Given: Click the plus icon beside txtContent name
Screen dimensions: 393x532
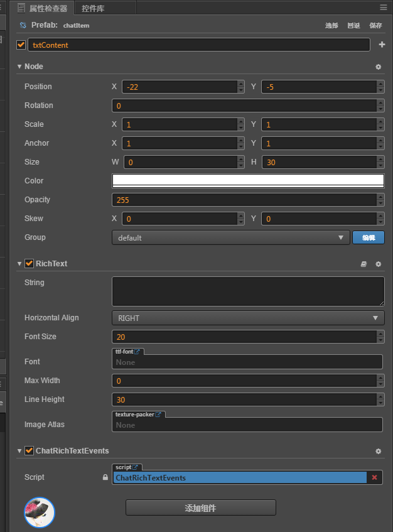Looking at the screenshot, I should tap(382, 45).
